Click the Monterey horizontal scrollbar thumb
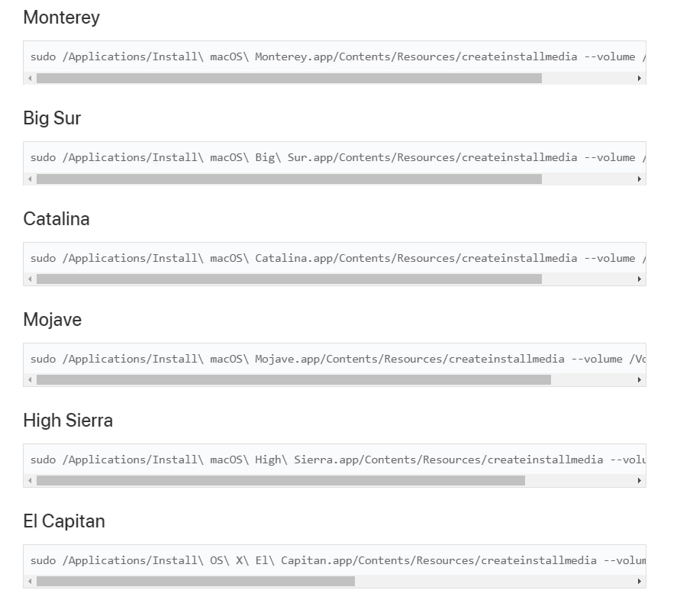This screenshot has height=616, width=693. pyautogui.click(x=289, y=78)
